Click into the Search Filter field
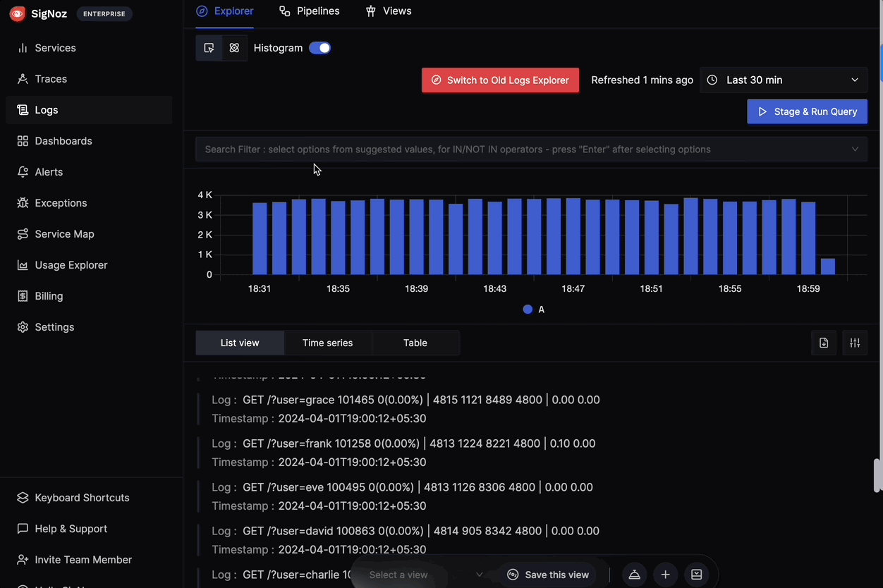 (531, 149)
